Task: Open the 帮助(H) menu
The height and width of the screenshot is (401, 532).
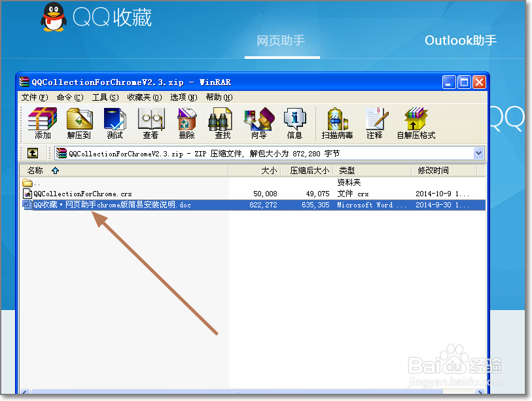Action: [219, 97]
